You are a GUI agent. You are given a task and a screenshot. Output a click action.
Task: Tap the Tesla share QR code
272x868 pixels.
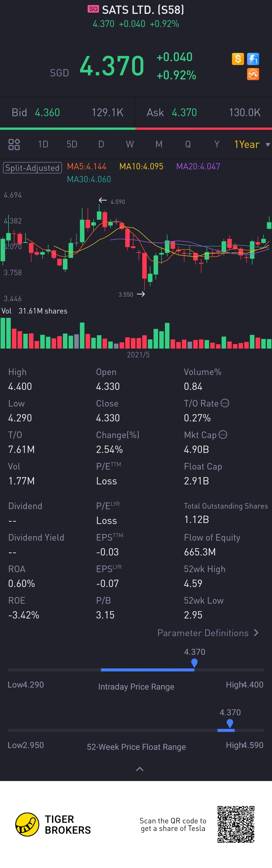point(236,824)
